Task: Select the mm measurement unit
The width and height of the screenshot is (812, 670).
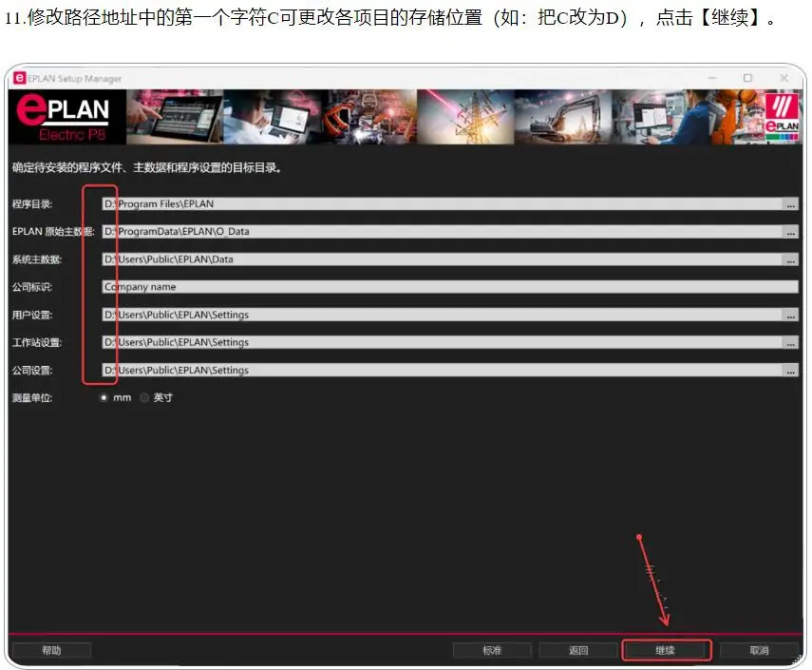Action: (x=104, y=397)
